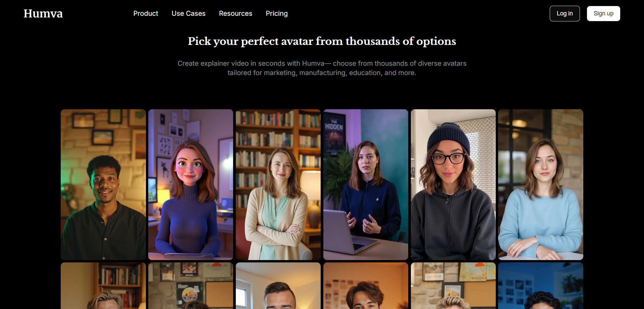Go to the Pricing page
Screen dimensions: 644x309
(x=277, y=13)
